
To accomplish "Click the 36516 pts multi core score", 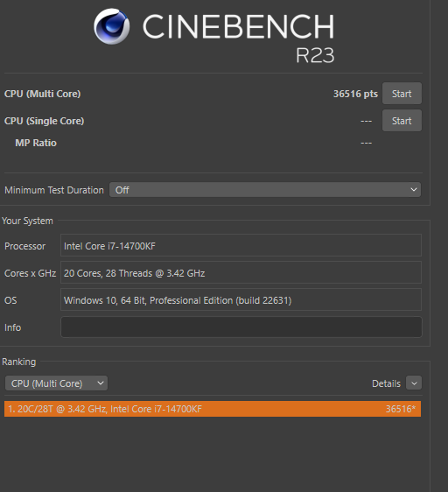I will pos(355,94).
